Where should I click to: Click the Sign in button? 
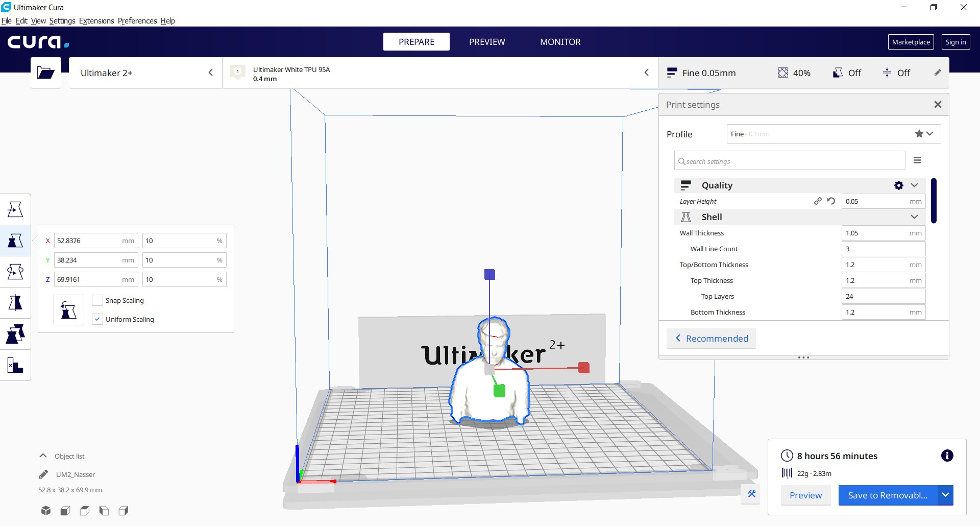955,42
